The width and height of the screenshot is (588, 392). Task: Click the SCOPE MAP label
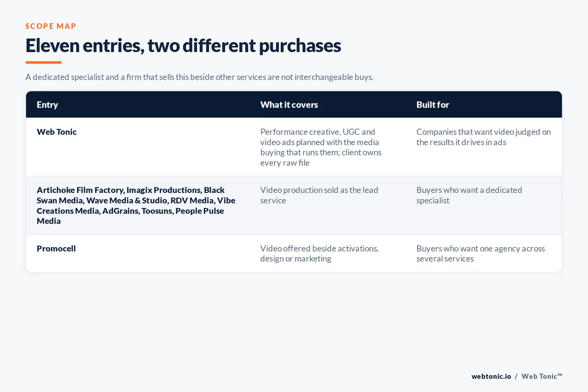(x=51, y=26)
